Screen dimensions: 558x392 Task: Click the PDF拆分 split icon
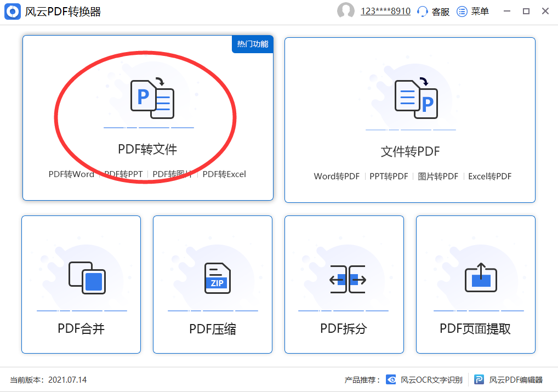pyautogui.click(x=348, y=279)
